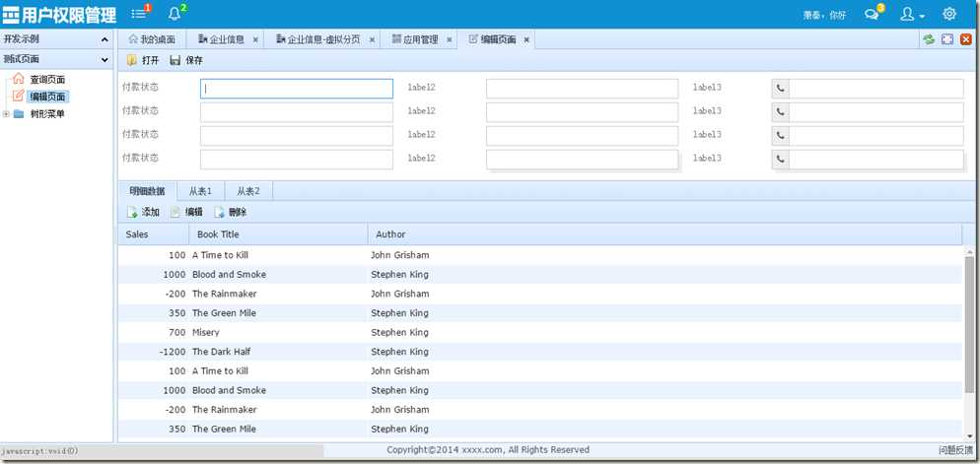The height and width of the screenshot is (464, 980).
Task: Sort by the Author column header
Action: coord(665,234)
